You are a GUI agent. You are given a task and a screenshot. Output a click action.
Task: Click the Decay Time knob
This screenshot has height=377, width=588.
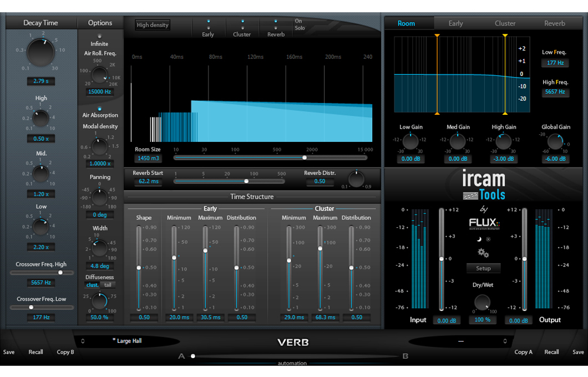(40, 53)
